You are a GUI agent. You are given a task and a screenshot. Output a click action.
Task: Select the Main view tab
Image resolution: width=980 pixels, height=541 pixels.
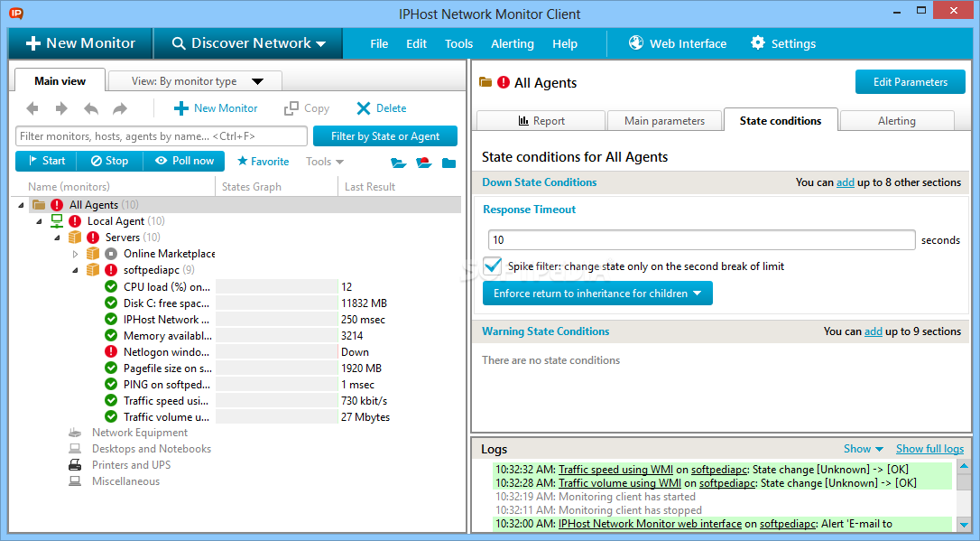coord(60,80)
